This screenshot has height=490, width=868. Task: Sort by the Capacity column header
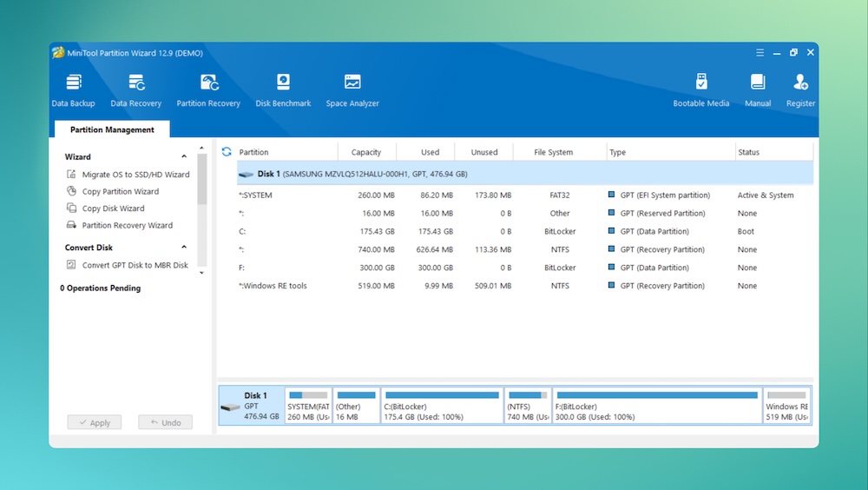click(x=366, y=152)
